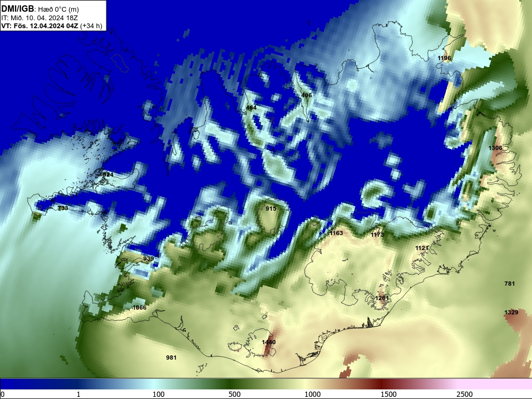Click the 'DMI/IGB: Hæð 0°C (m)' title text
The width and height of the screenshot is (532, 399).
[40, 9]
